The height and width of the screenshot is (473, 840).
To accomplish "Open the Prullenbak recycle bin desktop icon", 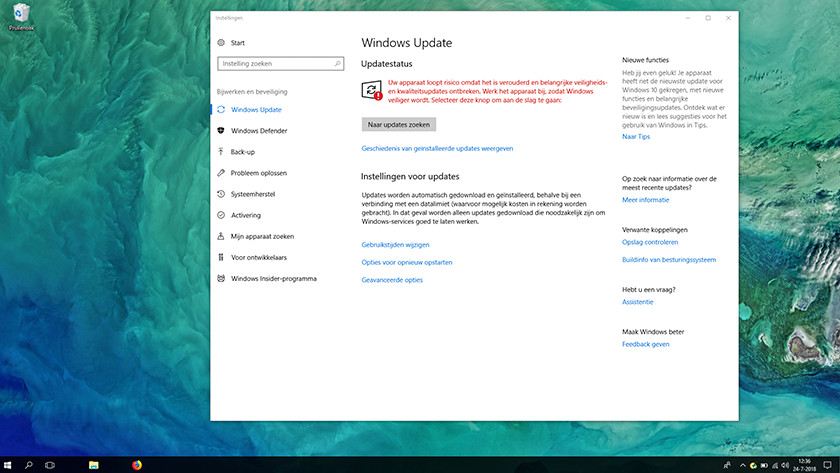I will (x=21, y=17).
